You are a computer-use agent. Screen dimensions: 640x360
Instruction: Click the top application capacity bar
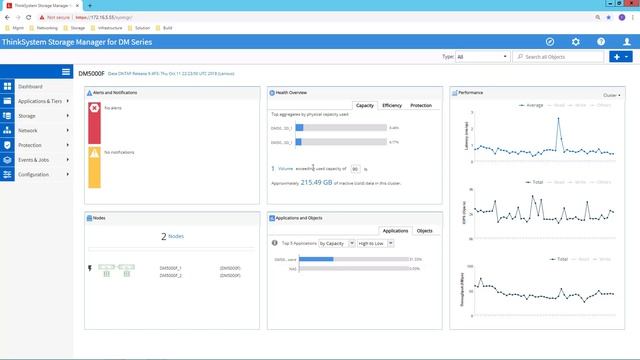[x=353, y=259]
